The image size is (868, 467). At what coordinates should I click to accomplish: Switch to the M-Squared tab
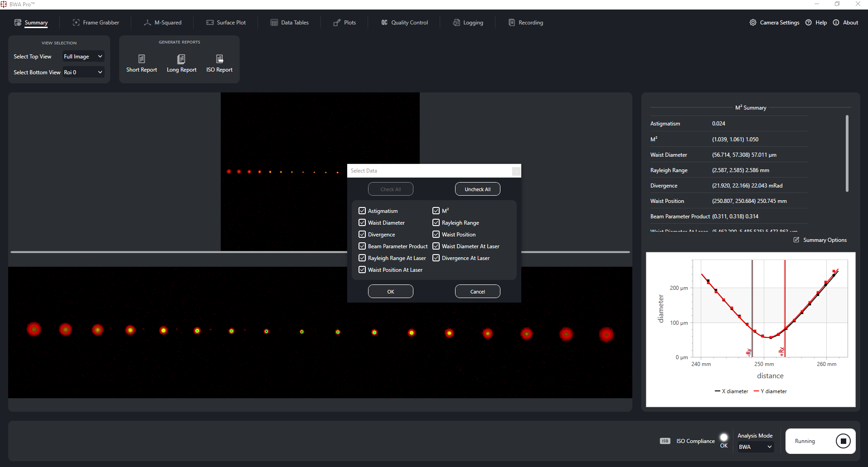pos(162,23)
